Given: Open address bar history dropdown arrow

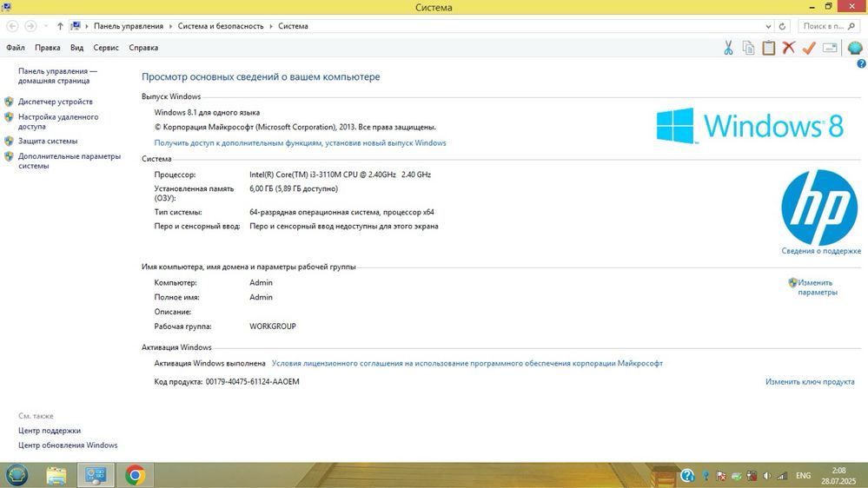Looking at the screenshot, I should (x=768, y=26).
